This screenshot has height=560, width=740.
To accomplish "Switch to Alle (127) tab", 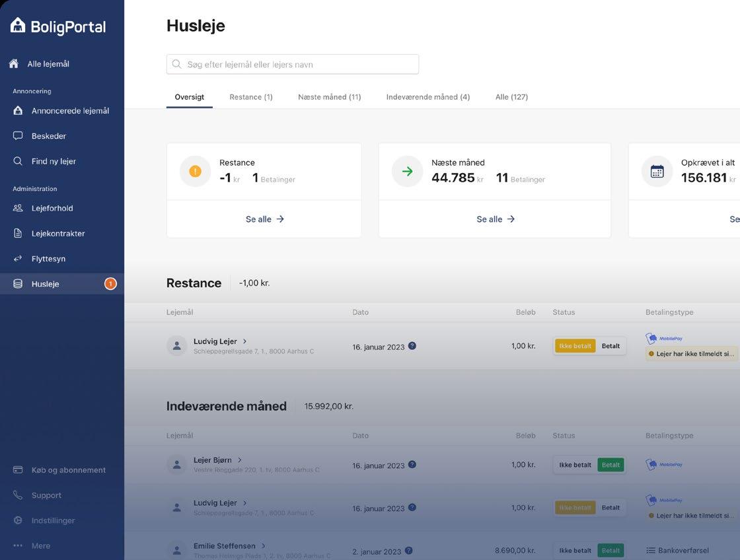I will coord(511,97).
